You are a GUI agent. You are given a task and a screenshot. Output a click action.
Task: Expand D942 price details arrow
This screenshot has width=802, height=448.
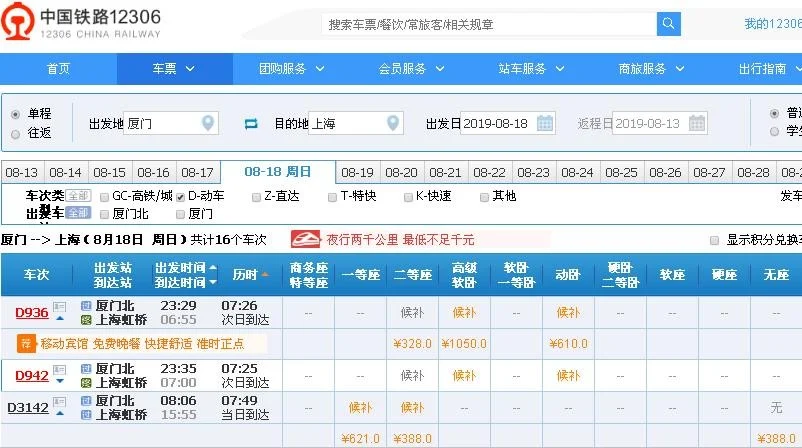[60, 381]
